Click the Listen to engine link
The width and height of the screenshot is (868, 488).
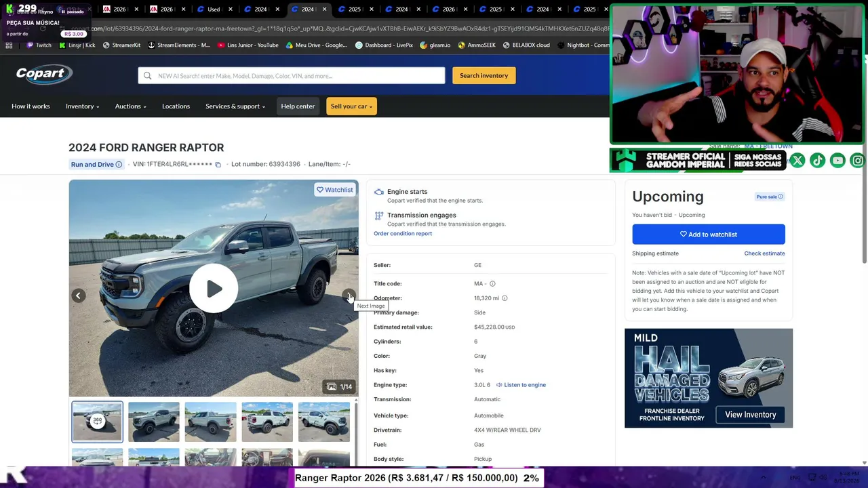tap(521, 385)
